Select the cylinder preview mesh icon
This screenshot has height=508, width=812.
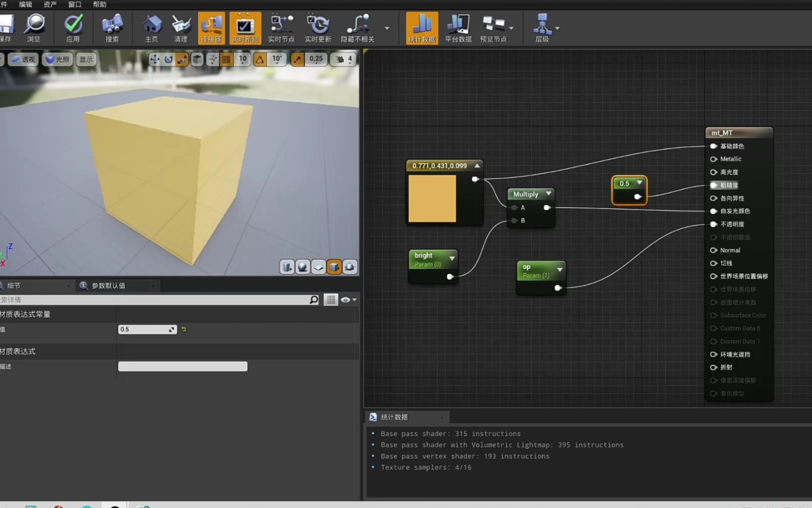[x=287, y=267]
